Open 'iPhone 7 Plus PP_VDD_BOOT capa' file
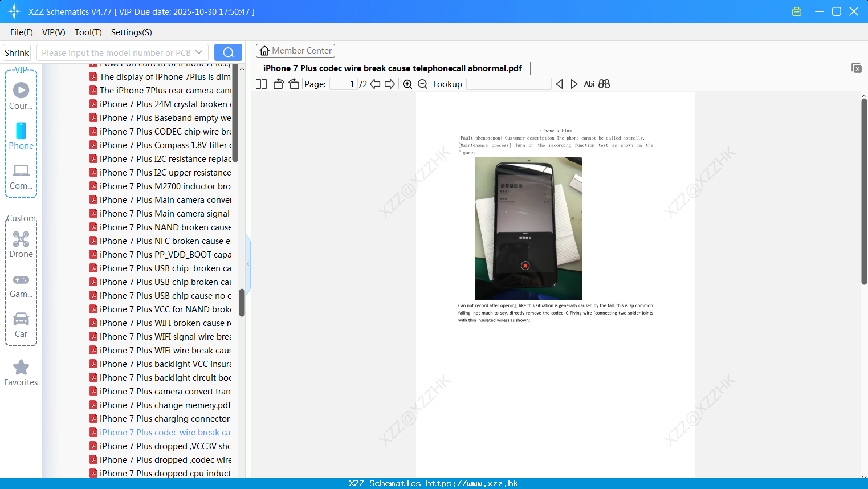Viewport: 868px width, 489px height. (161, 255)
